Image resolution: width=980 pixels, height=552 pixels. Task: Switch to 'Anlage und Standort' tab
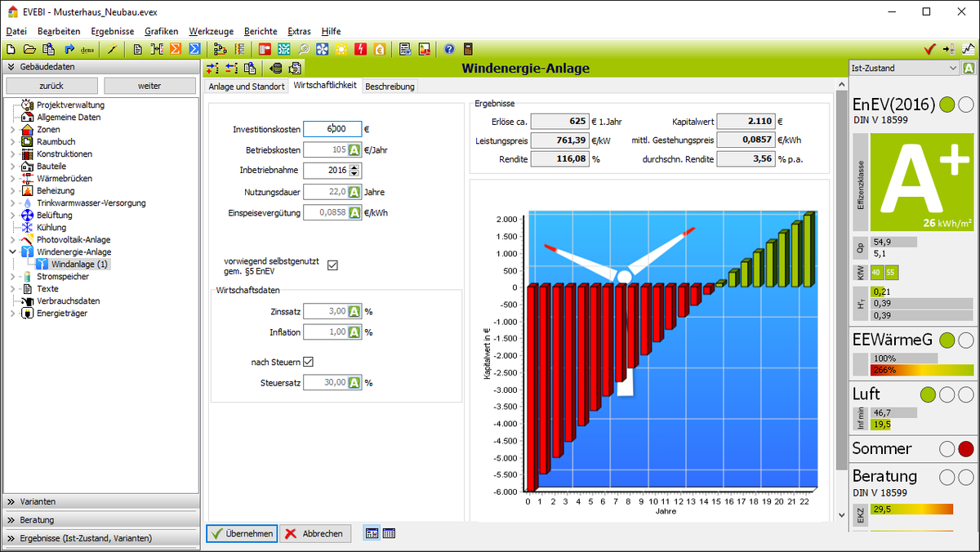(x=247, y=86)
